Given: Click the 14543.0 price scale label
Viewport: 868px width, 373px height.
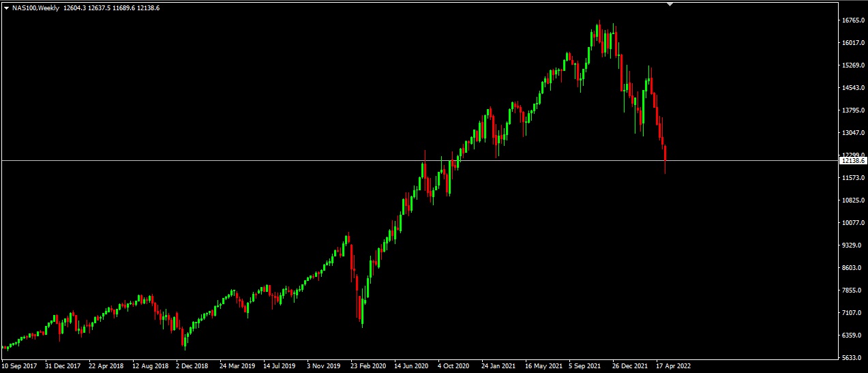Looking at the screenshot, I should coord(853,88).
